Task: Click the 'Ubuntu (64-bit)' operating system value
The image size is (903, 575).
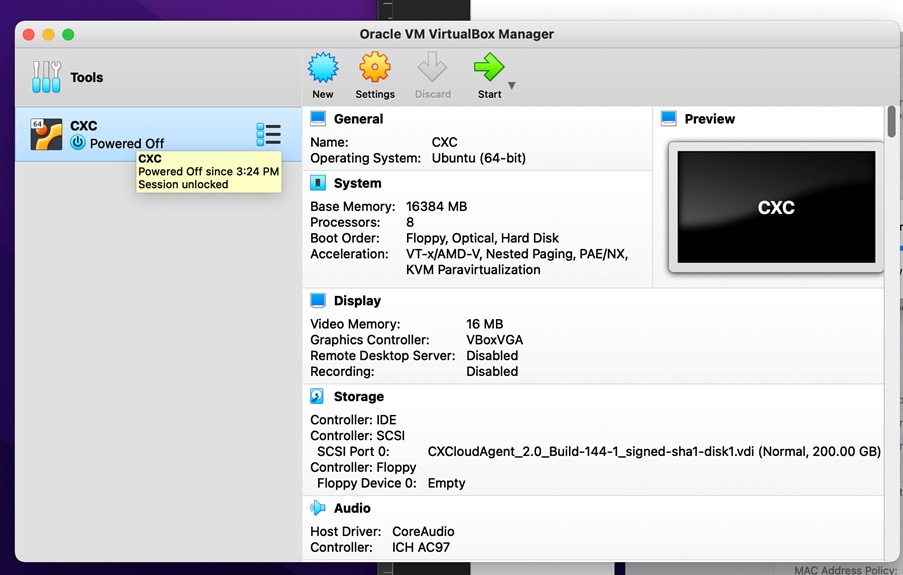Action: [x=479, y=158]
